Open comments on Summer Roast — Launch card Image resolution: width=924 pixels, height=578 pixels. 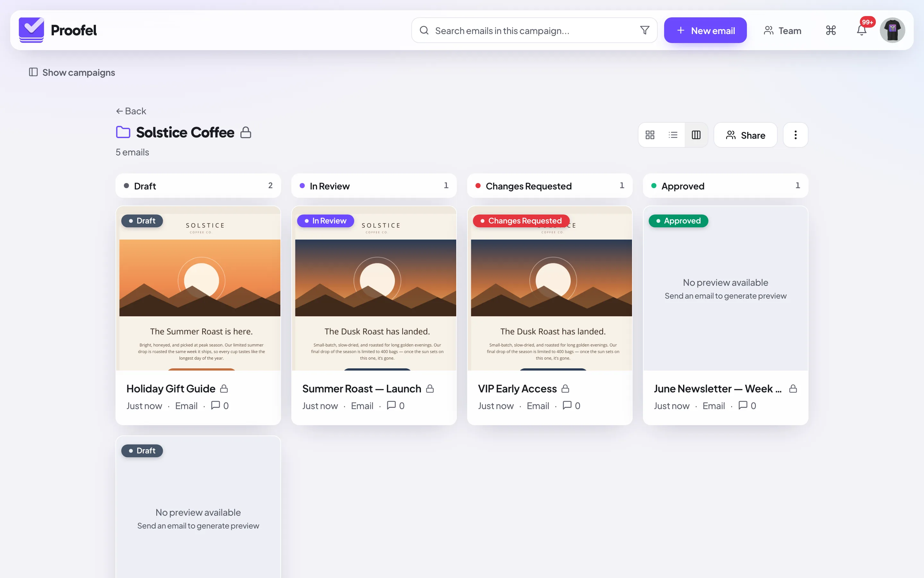pyautogui.click(x=396, y=406)
